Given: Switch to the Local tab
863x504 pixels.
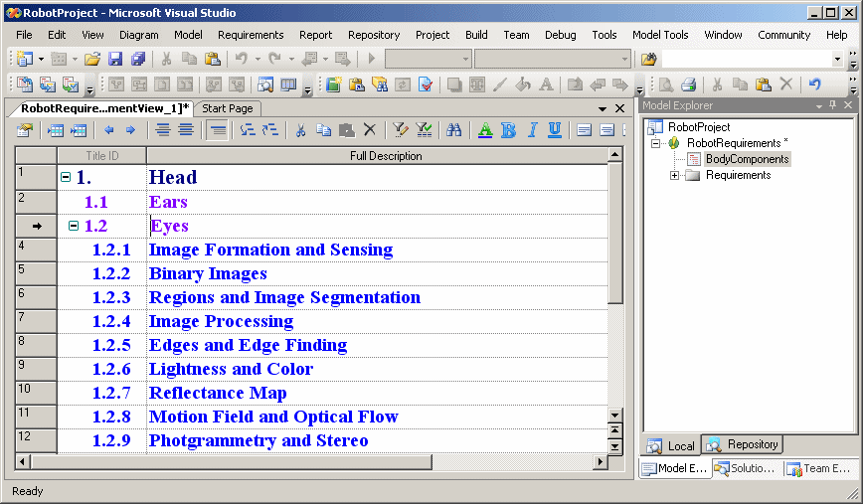Looking at the screenshot, I should click(671, 445).
